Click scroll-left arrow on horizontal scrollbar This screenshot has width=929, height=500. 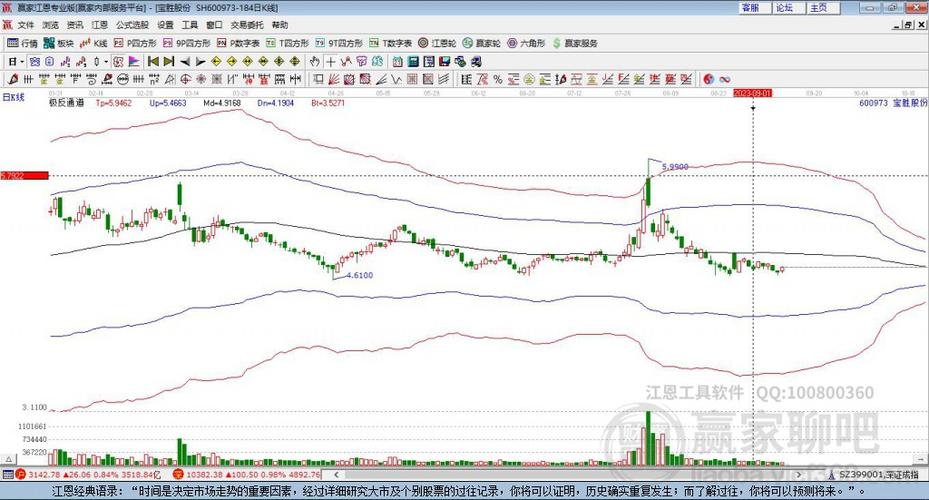click(x=337, y=475)
